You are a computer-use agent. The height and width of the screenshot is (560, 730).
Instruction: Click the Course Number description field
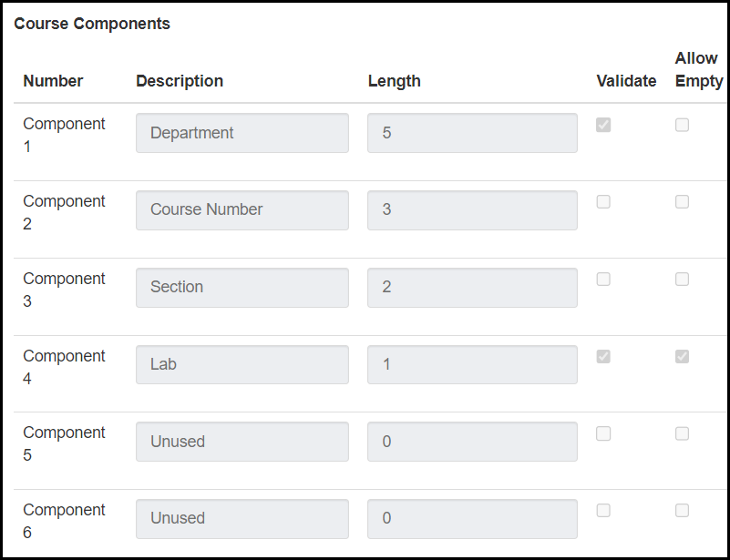(x=242, y=210)
